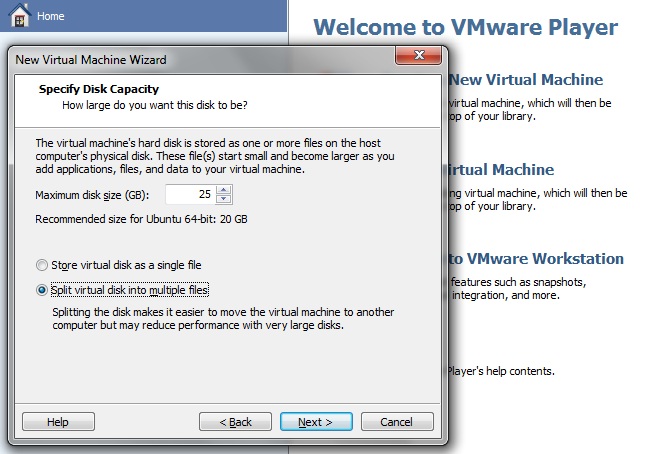This screenshot has height=454, width=667.
Task: Close the New Virtual Machine Wizard
Action: [419, 55]
